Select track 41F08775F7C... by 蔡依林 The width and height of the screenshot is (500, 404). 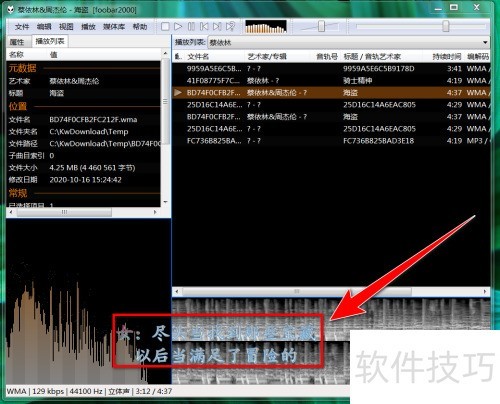coord(331,81)
